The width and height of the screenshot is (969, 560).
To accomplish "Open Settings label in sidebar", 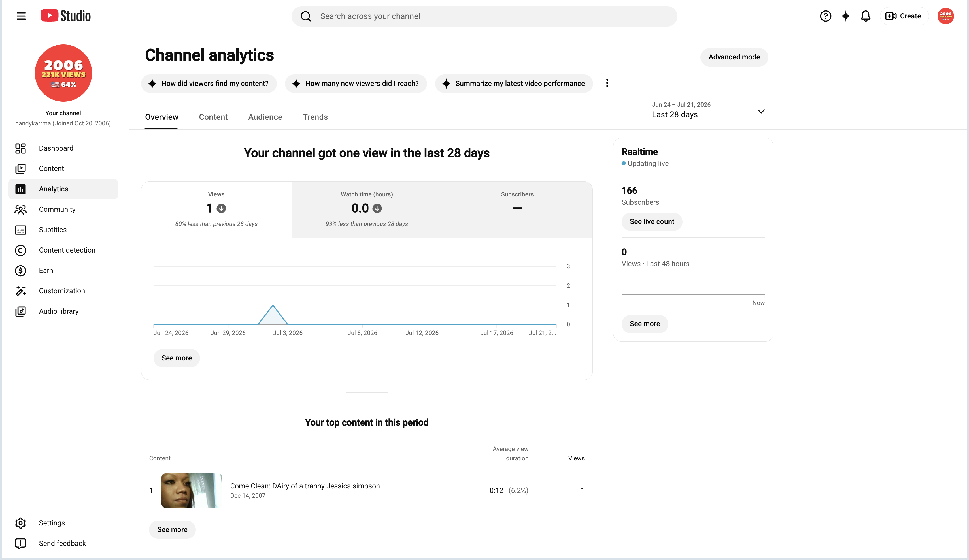I will [x=52, y=523].
